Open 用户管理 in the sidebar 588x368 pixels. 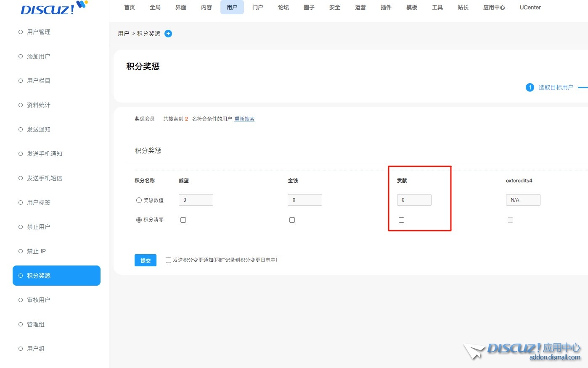pyautogui.click(x=39, y=32)
